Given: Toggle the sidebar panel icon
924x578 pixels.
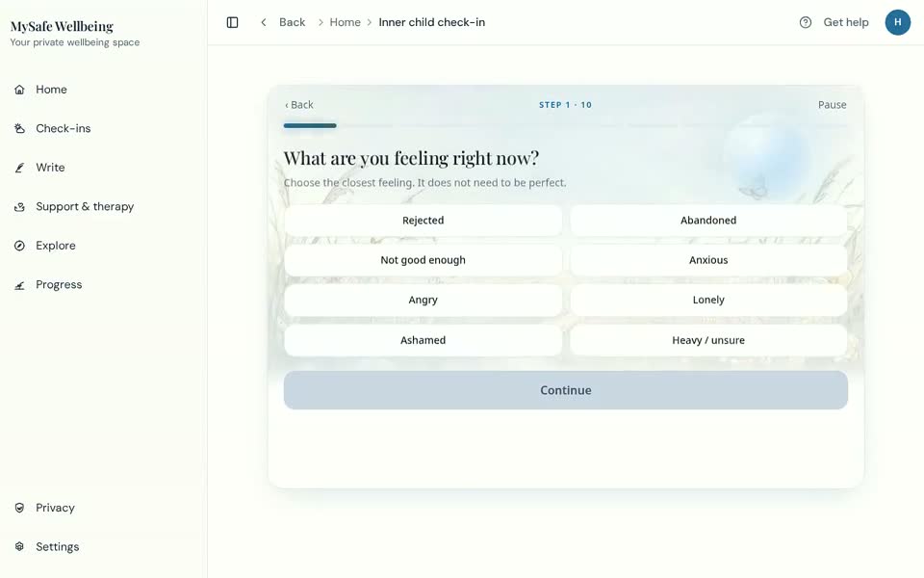Looking at the screenshot, I should [232, 22].
